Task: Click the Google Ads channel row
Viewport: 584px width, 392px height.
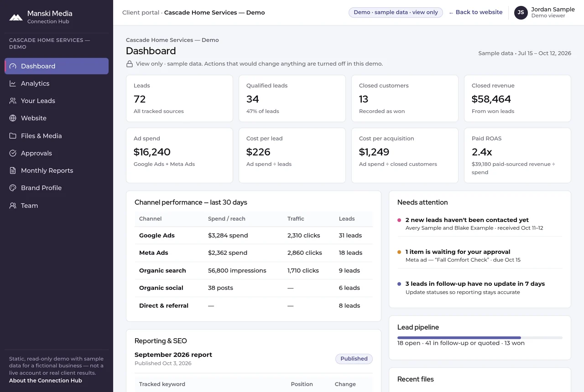Action: click(x=254, y=236)
